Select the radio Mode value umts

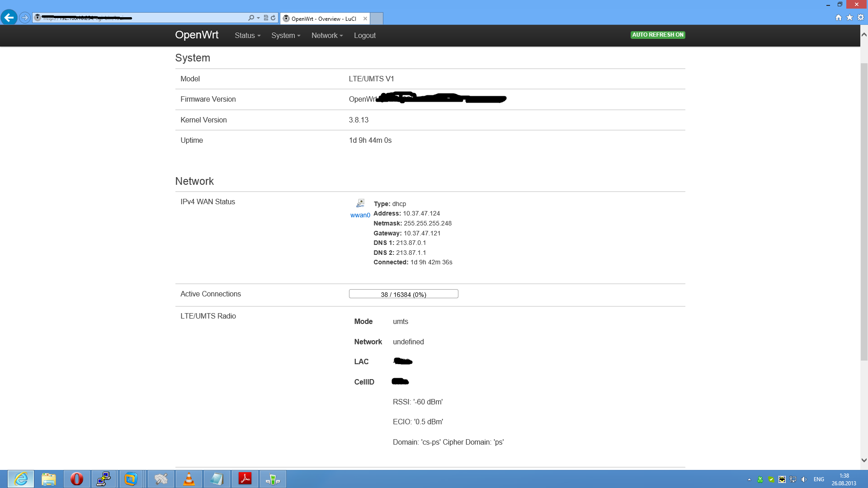click(401, 322)
